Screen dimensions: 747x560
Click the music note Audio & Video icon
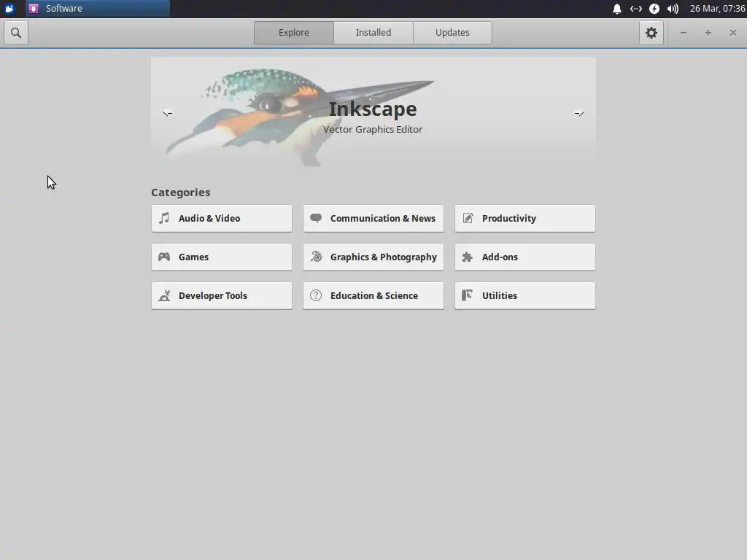(x=164, y=218)
